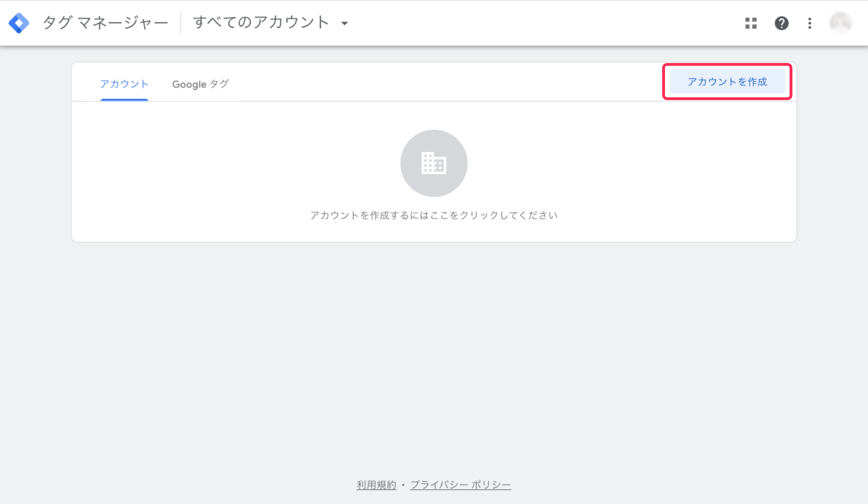The width and height of the screenshot is (868, 504).
Task: Click the blue underline below アカウント tab
Action: 124,100
